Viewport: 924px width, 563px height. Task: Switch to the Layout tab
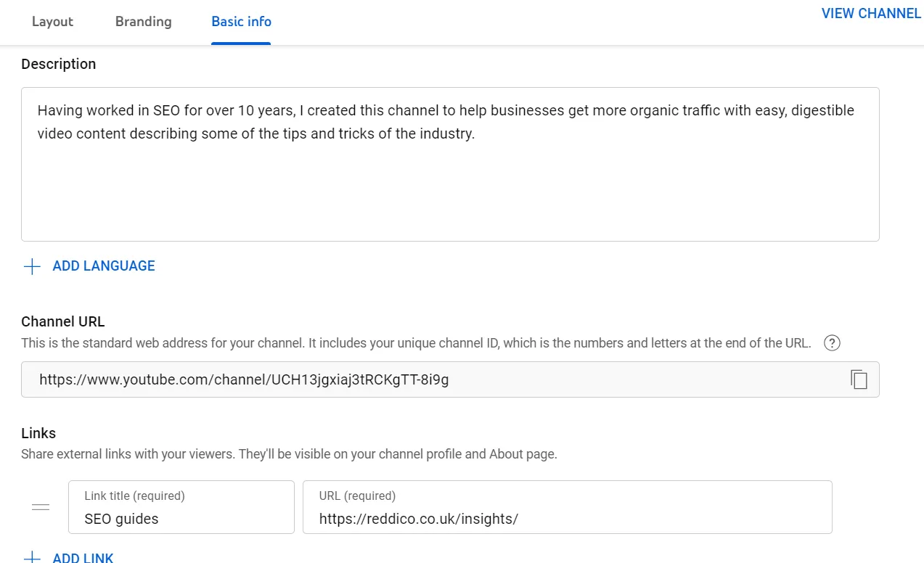[52, 22]
